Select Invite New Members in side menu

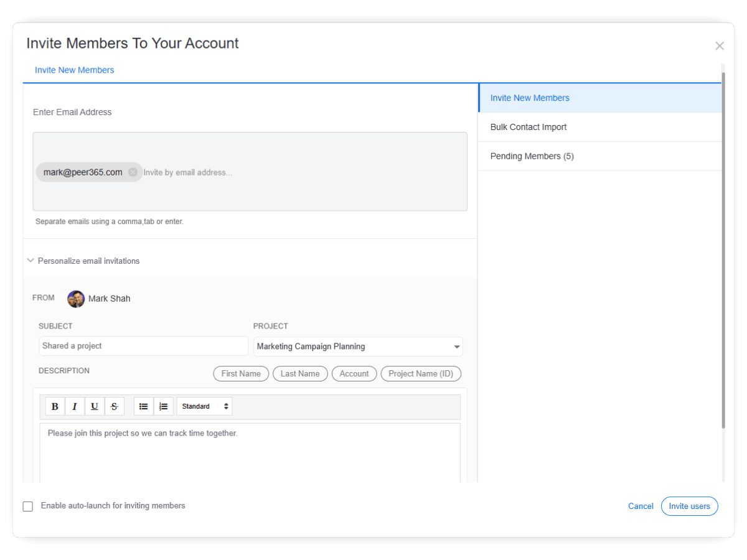599,98
